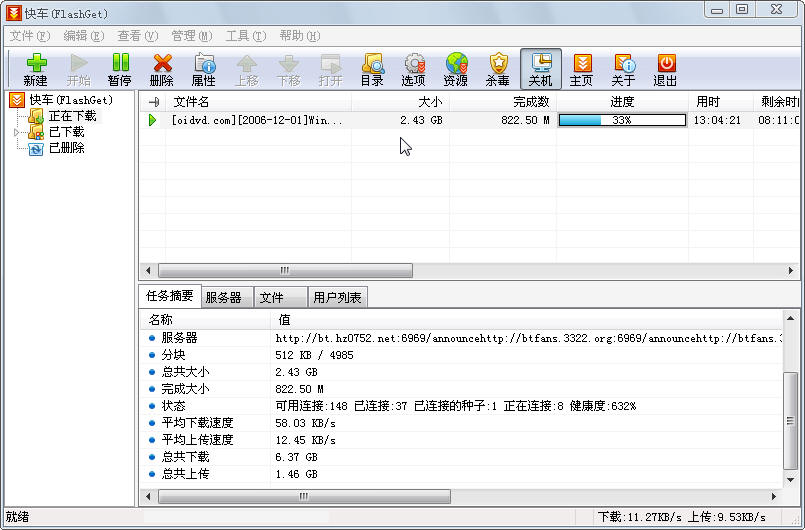This screenshot has width=805, height=530.
Task: Exit the program via the 退出 icon
Action: [666, 70]
